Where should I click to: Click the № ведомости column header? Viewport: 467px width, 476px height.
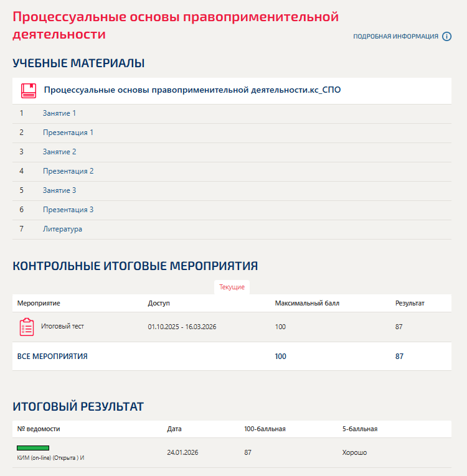(39, 429)
